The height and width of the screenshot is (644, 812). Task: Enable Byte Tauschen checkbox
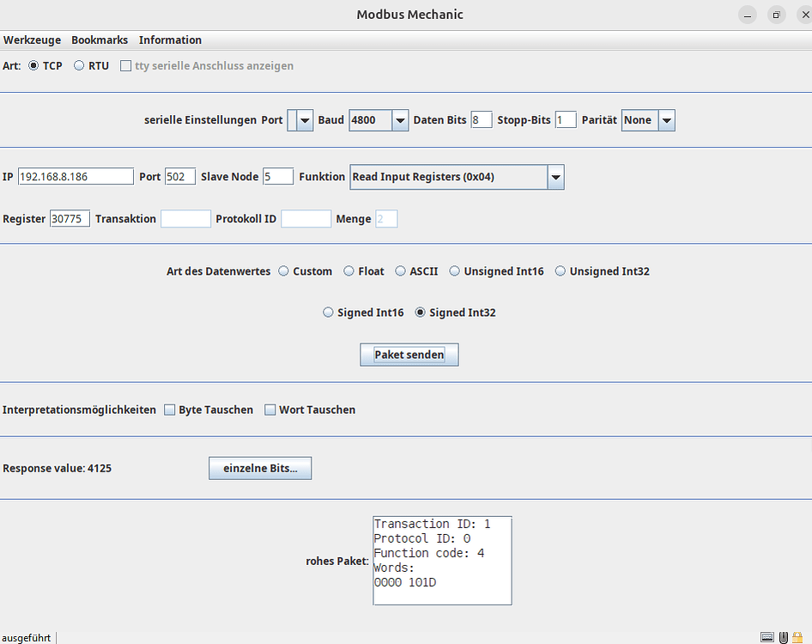pyautogui.click(x=169, y=410)
